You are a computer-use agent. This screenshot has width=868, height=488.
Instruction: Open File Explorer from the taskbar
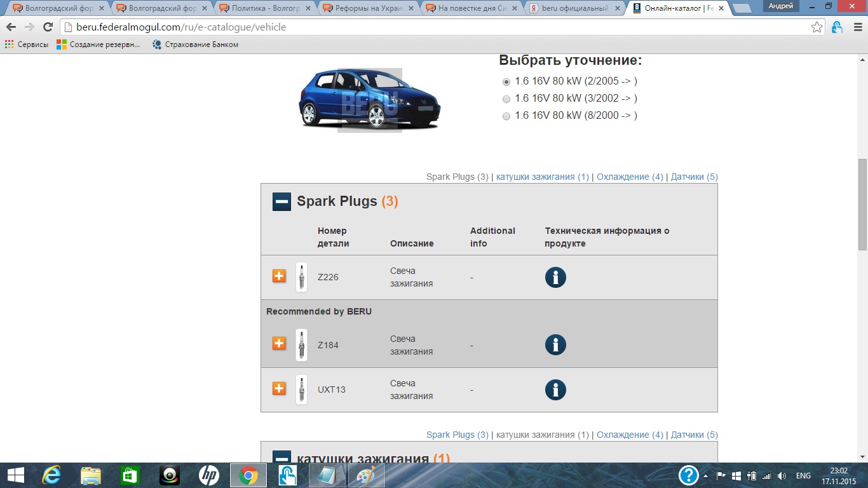(91, 475)
